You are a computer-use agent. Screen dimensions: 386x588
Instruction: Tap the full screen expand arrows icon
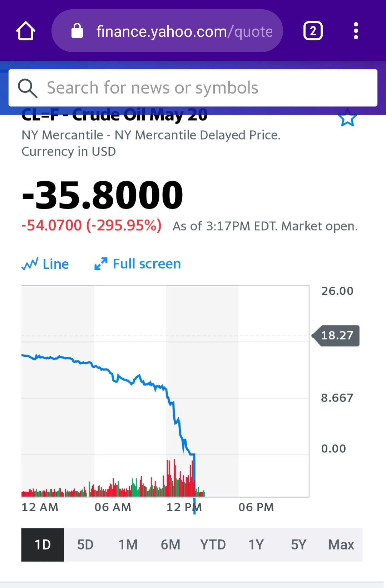coord(101,264)
